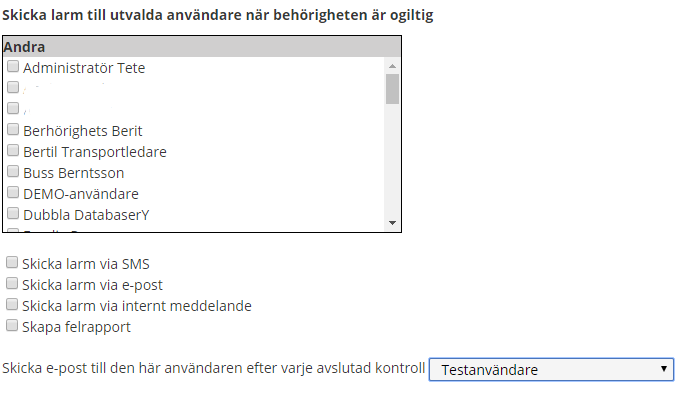This screenshot has height=400, width=700.
Task: Click the Andra group header
Action: coord(25,47)
